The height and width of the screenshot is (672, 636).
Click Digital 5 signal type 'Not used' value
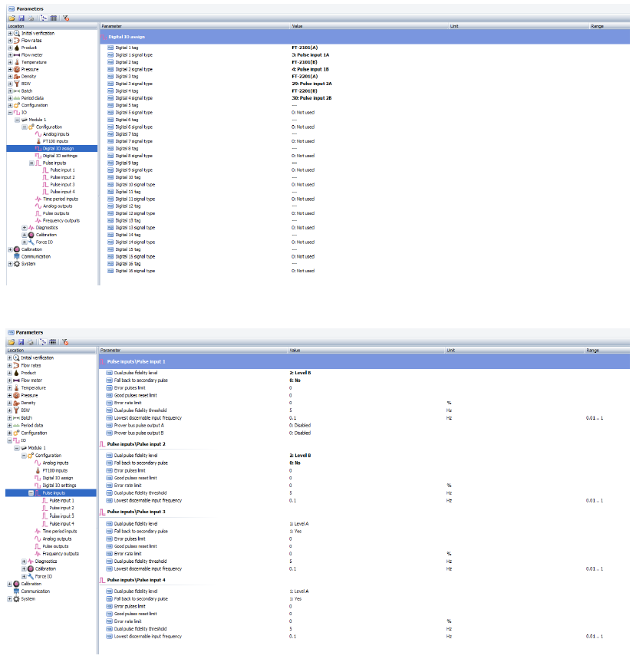[303, 112]
